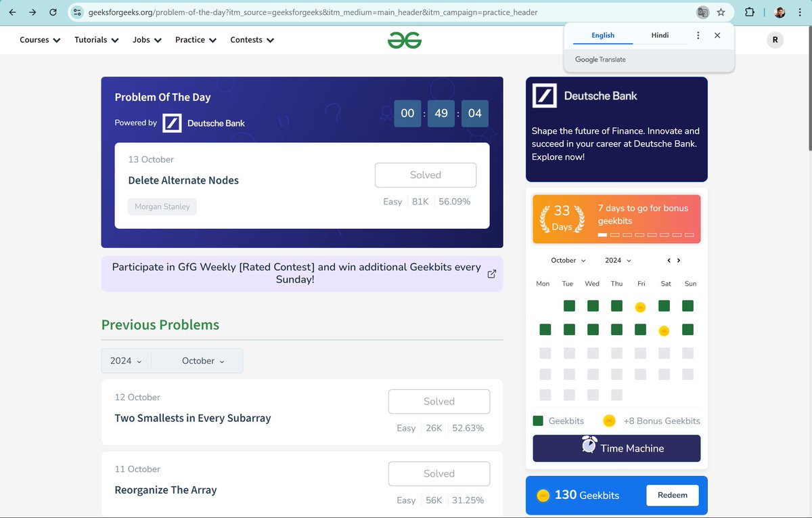Click the Redeem button for Geekbits

coord(672,495)
